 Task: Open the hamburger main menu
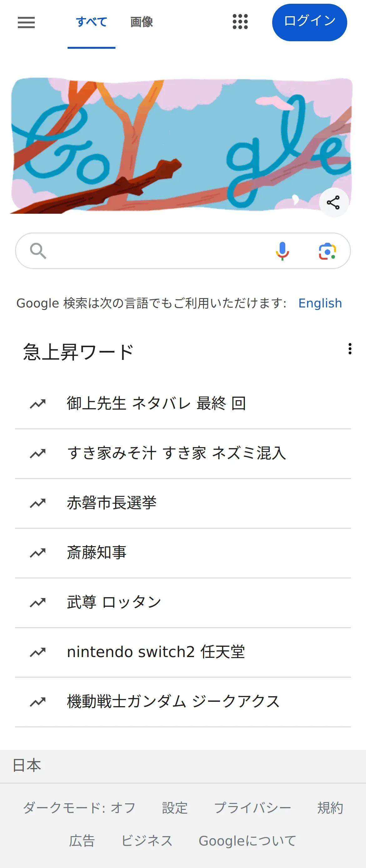pyautogui.click(x=26, y=22)
